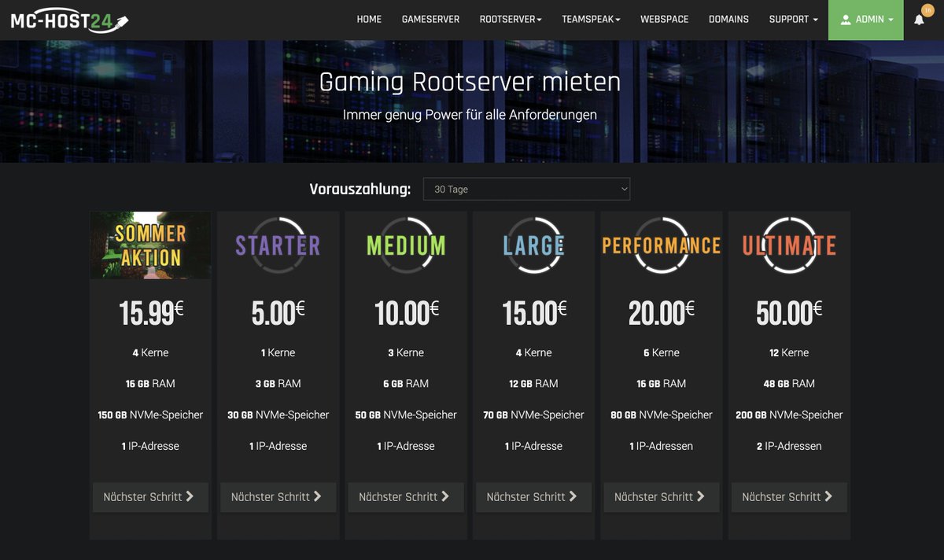The height and width of the screenshot is (560, 944).
Task: Click the '3 Kerne' text
Action: 406,353
